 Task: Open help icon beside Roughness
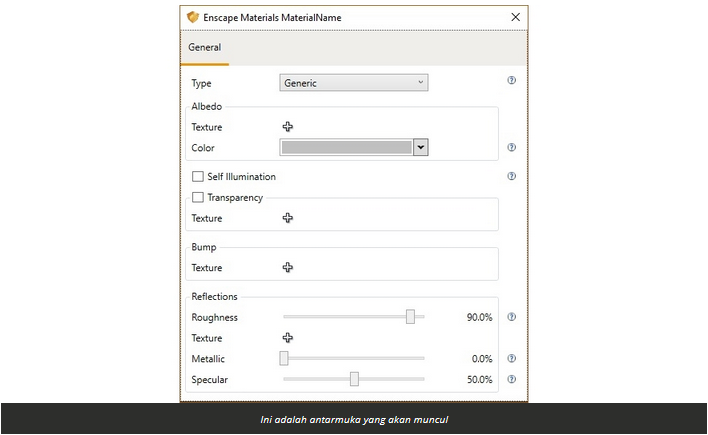tap(512, 317)
